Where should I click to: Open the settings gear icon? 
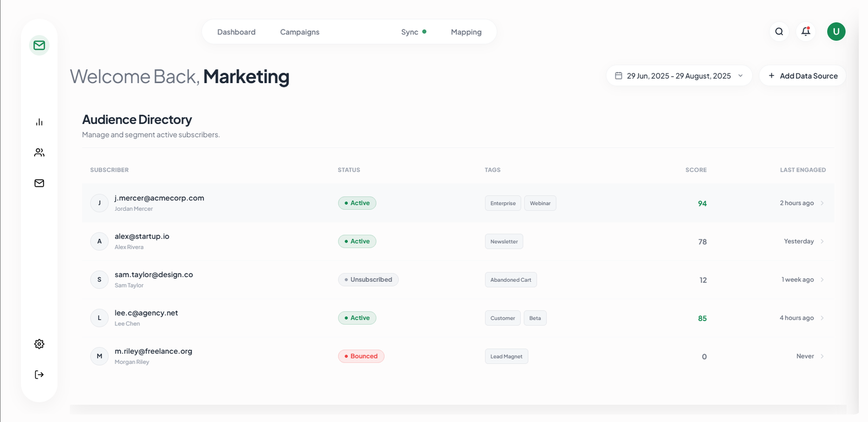point(39,344)
